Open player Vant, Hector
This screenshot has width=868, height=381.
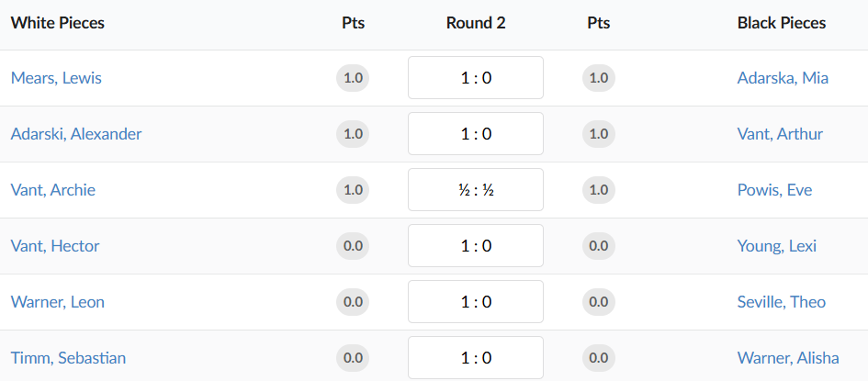pyautogui.click(x=55, y=246)
